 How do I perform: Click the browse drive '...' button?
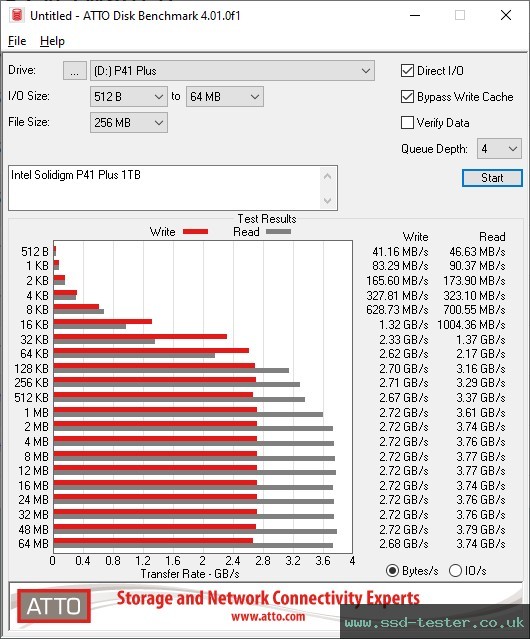click(x=75, y=71)
